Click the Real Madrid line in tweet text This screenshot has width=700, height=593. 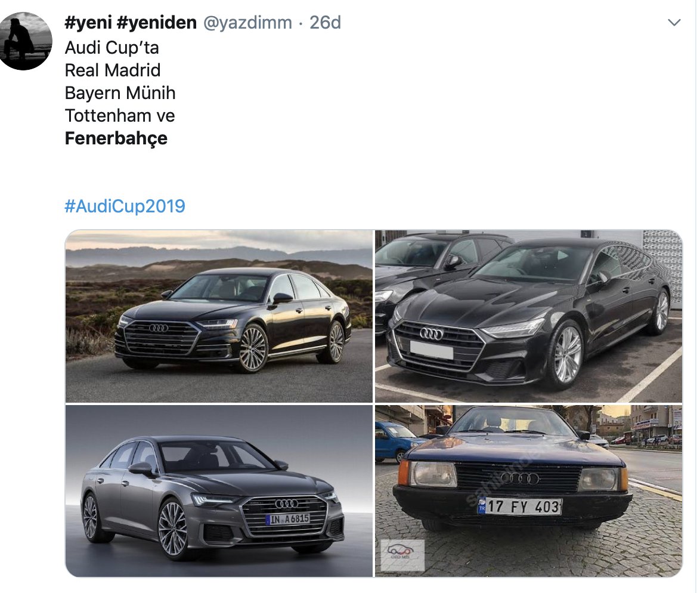(x=113, y=70)
